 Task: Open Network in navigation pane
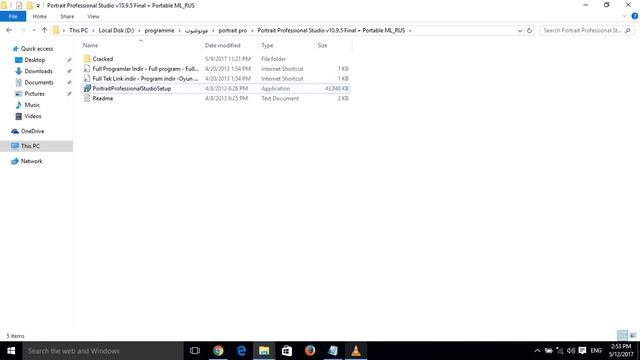click(x=31, y=161)
